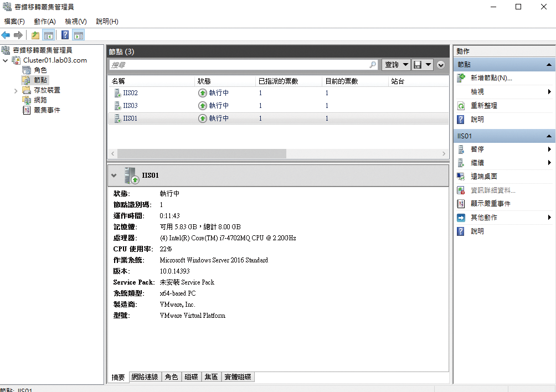
Task: Select Cluster01.lab03.com in the tree
Action: click(x=55, y=60)
